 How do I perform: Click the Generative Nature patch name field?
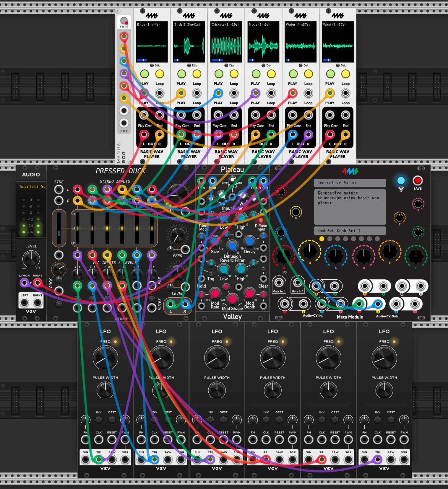(x=350, y=183)
